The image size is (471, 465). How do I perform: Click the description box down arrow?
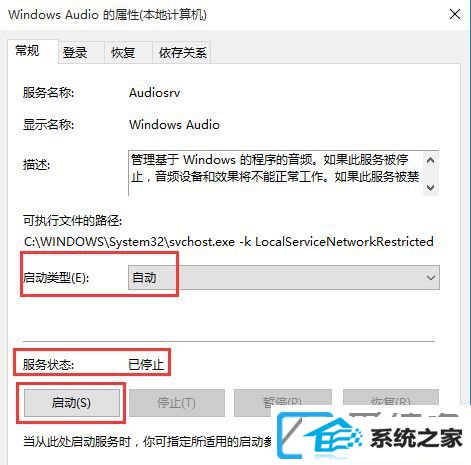[430, 188]
